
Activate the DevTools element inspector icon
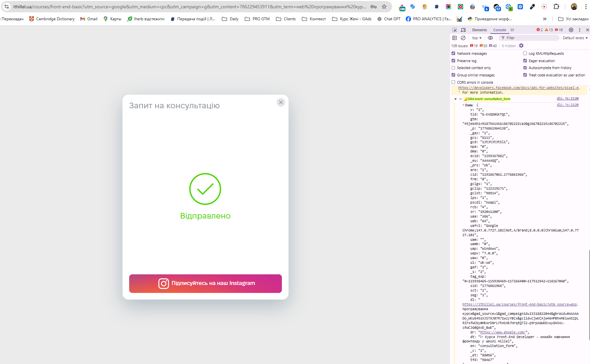(455, 30)
